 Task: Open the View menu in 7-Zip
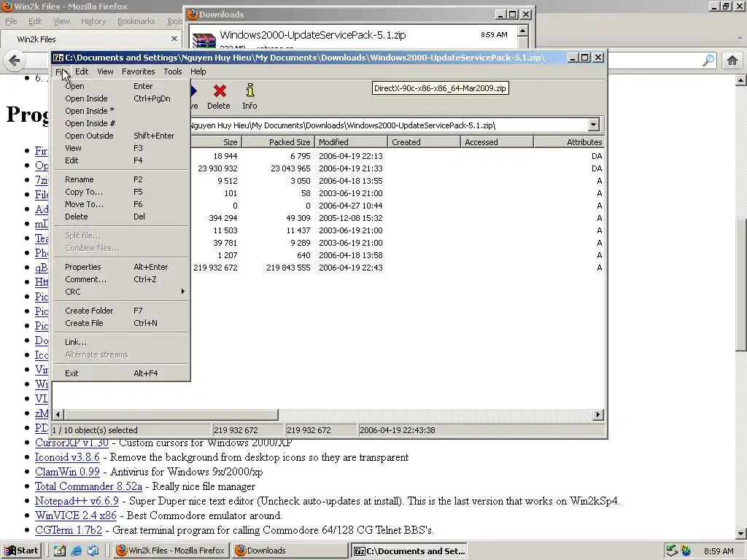pos(105,71)
